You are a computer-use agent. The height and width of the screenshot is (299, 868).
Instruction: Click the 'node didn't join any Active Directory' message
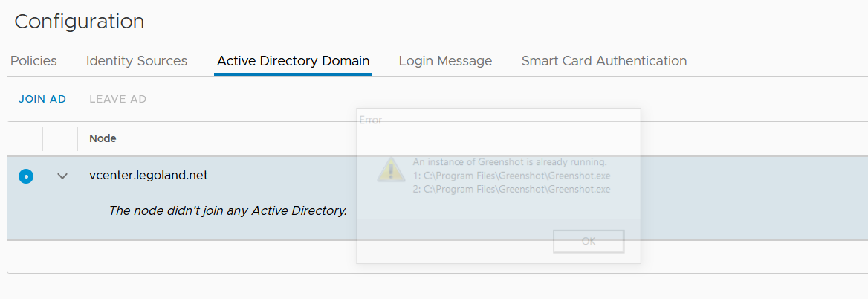pyautogui.click(x=227, y=210)
